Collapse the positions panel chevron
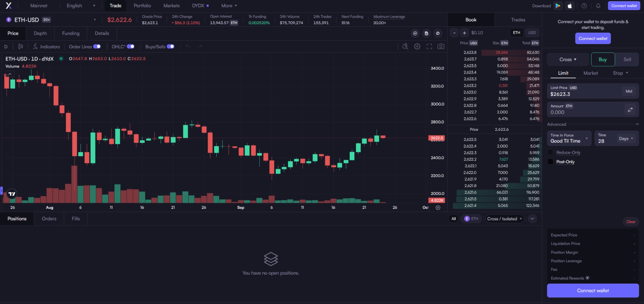The width and height of the screenshot is (644, 304). [532, 219]
